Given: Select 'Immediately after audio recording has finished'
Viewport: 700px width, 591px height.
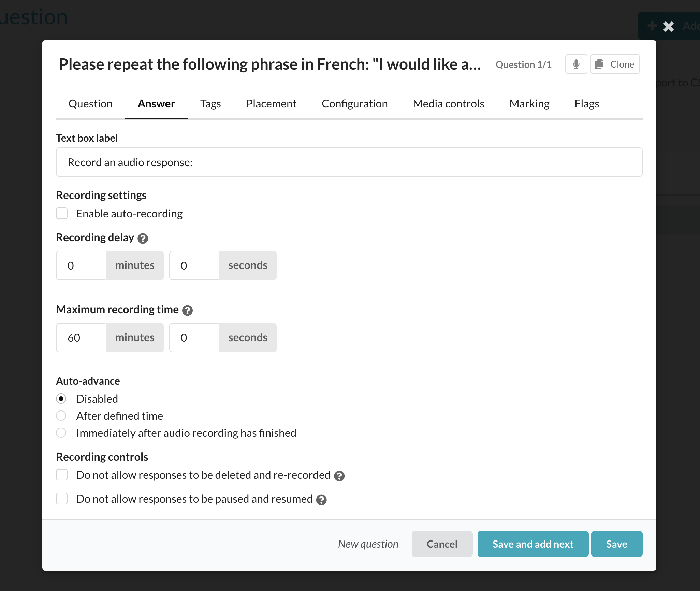Looking at the screenshot, I should click(x=61, y=433).
